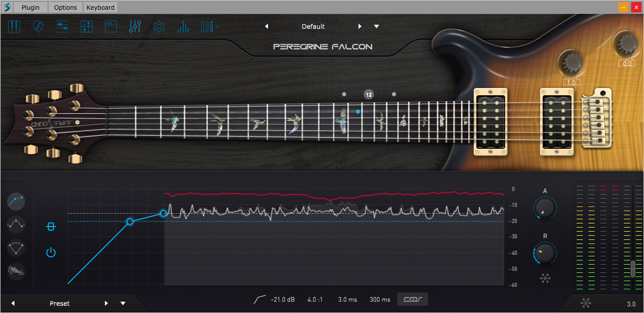Screen dimensions: 644x313
Task: Open the bar chart spectrum icon
Action: 183,26
